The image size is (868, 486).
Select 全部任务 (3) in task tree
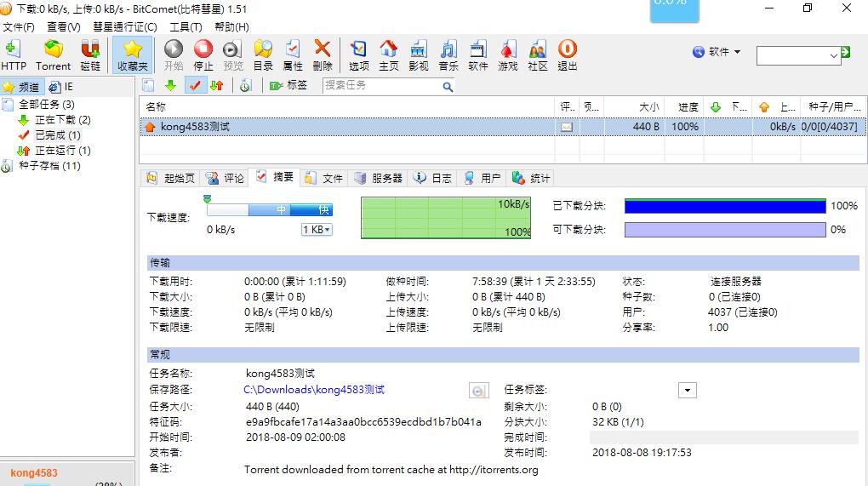[47, 104]
